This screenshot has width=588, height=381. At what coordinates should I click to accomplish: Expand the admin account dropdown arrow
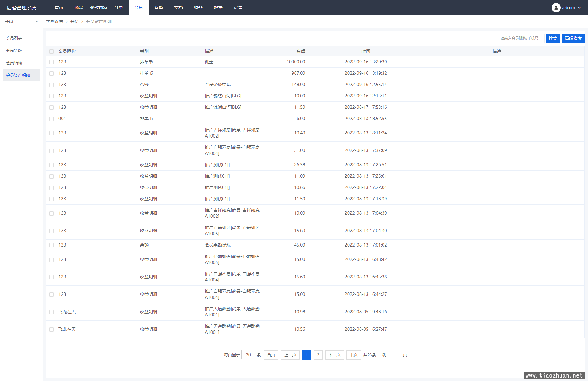click(579, 8)
